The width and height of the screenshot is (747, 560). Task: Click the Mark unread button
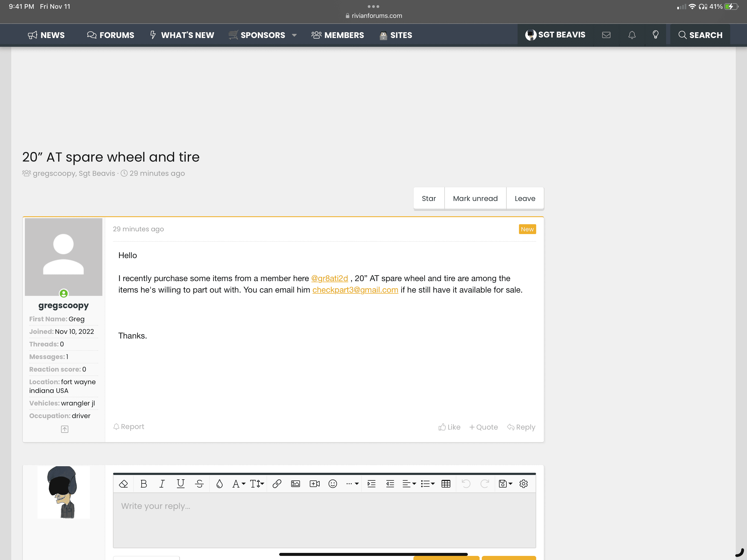[475, 198]
